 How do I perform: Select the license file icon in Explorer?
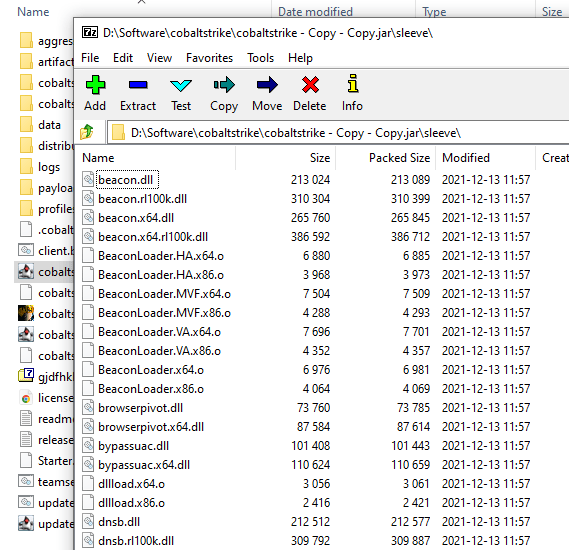(x=26, y=398)
